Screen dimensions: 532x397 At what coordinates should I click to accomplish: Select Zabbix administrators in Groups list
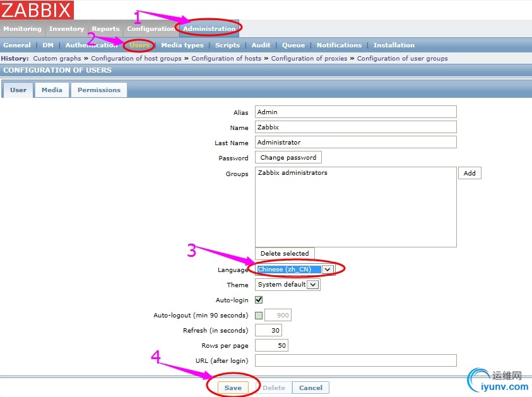tap(292, 173)
